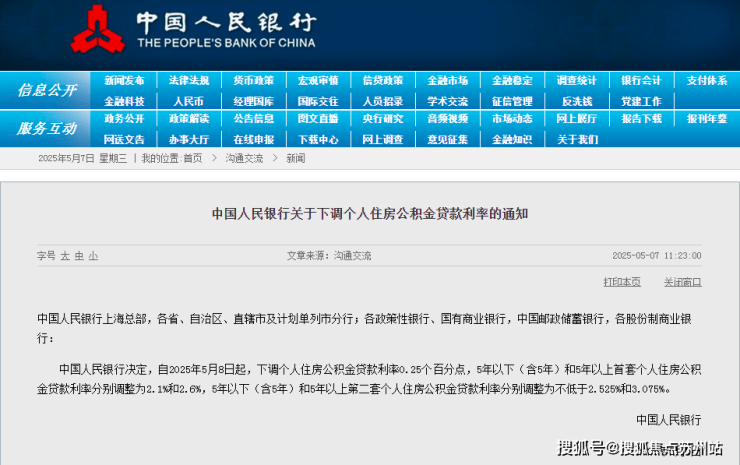Select 金融市场 in the navigation bar
This screenshot has width=740, height=465.
coord(447,80)
